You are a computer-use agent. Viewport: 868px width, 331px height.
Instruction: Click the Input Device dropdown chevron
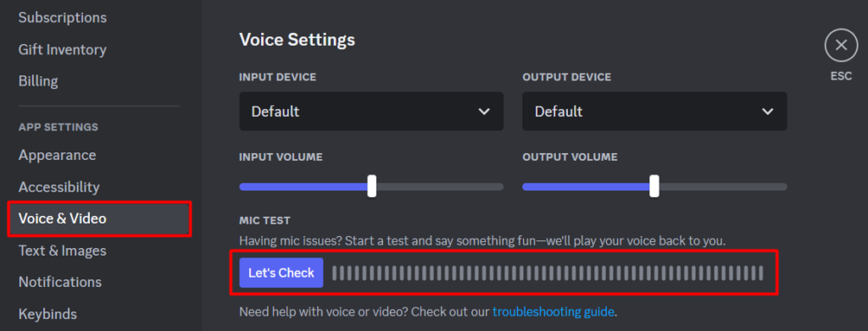pyautogui.click(x=484, y=112)
